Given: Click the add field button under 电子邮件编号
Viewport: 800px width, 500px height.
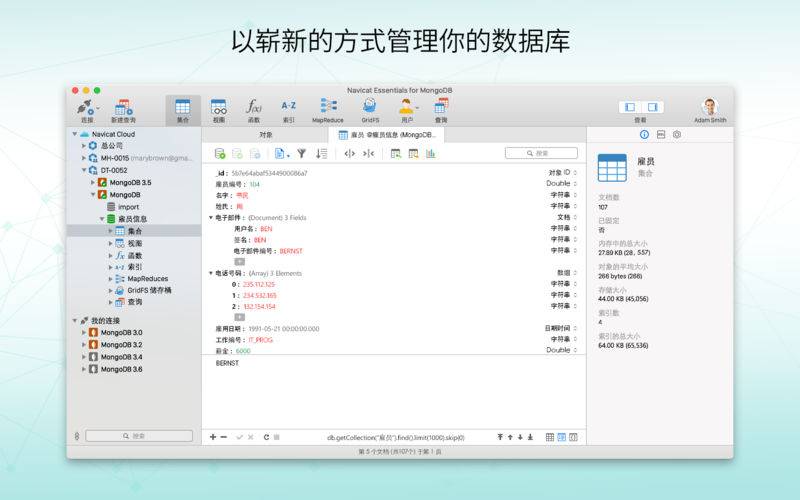Looking at the screenshot, I should (239, 262).
